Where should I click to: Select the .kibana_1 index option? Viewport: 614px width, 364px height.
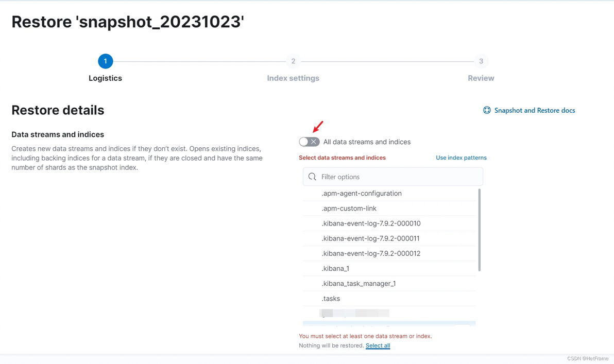point(335,268)
